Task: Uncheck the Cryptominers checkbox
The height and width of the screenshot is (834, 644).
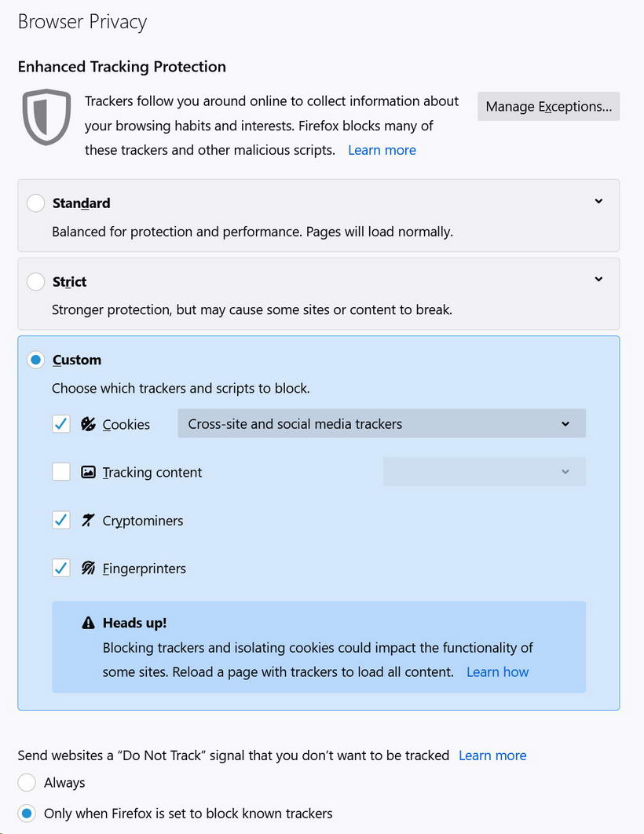Action: [x=61, y=521]
